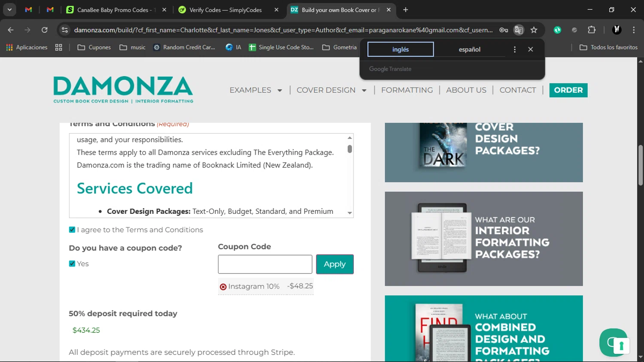Click the page scrollbar thumb
The image size is (644, 362).
point(641,165)
